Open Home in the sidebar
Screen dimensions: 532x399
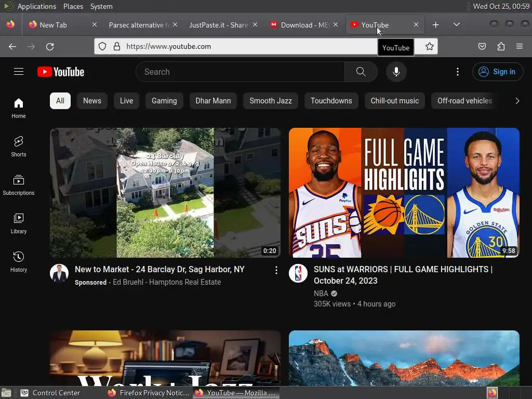coord(18,109)
